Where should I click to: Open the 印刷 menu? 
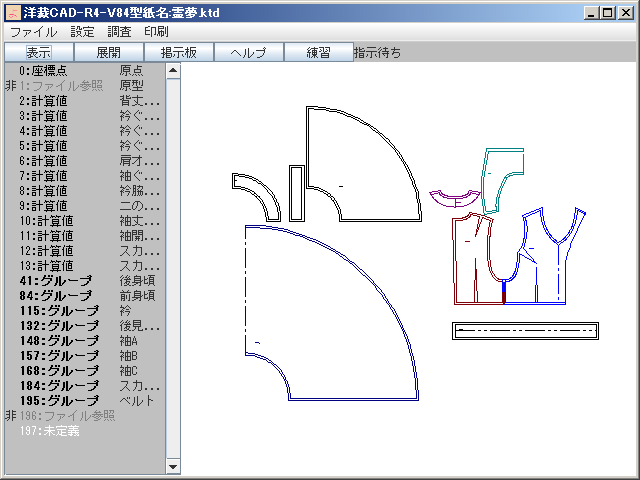click(156, 32)
